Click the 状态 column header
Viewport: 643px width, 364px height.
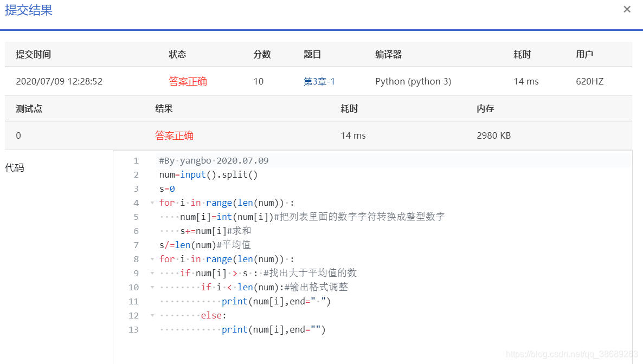pyautogui.click(x=178, y=54)
